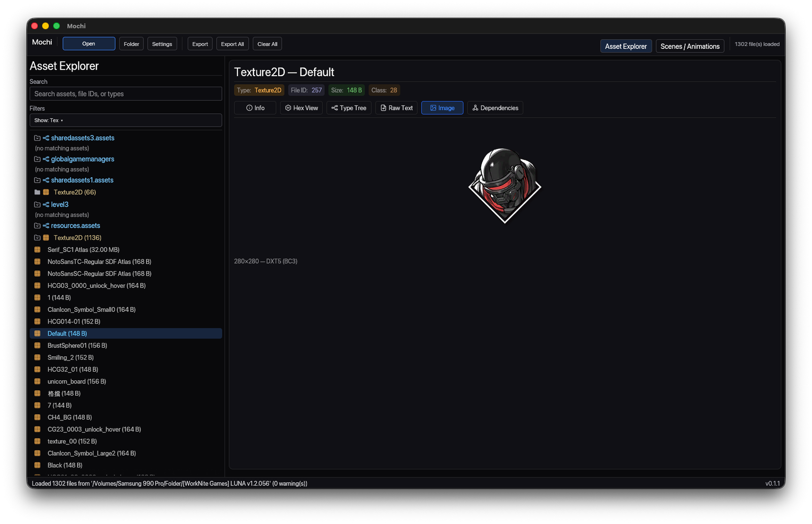Click the 'Type: Texture2D' badge
This screenshot has width=812, height=524.
(x=259, y=90)
